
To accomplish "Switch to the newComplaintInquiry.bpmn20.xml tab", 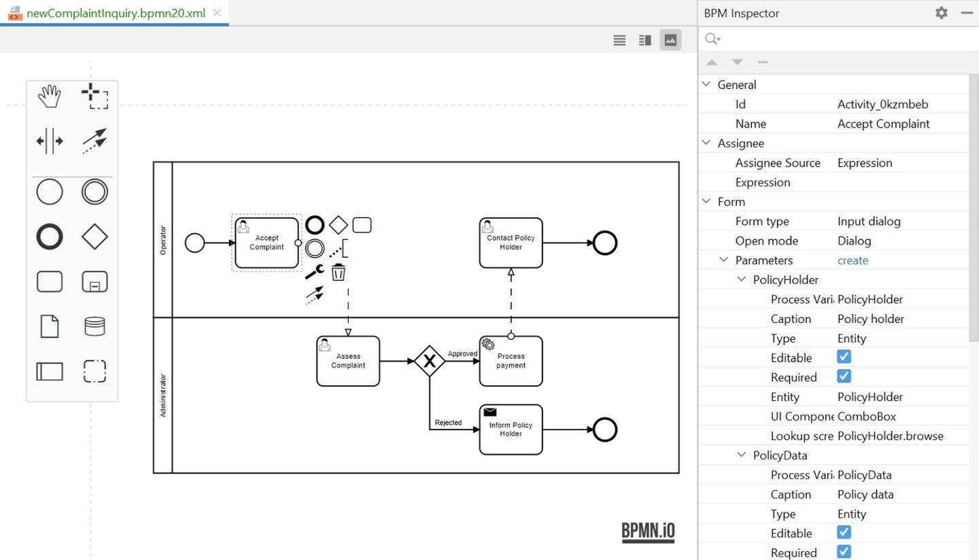I will pyautogui.click(x=116, y=12).
